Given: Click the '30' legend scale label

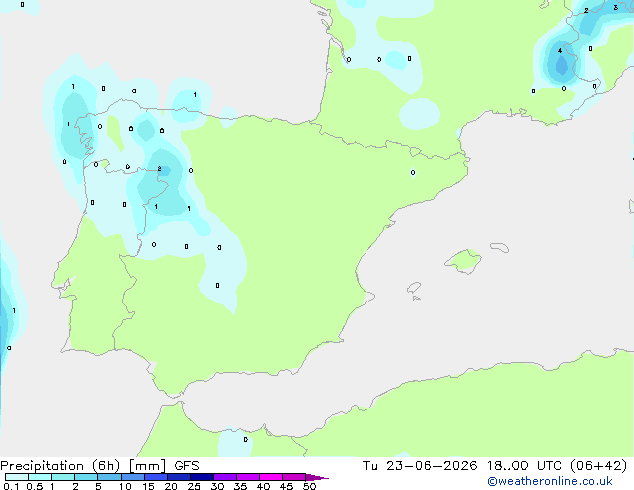Looking at the screenshot, I should click(217, 486).
